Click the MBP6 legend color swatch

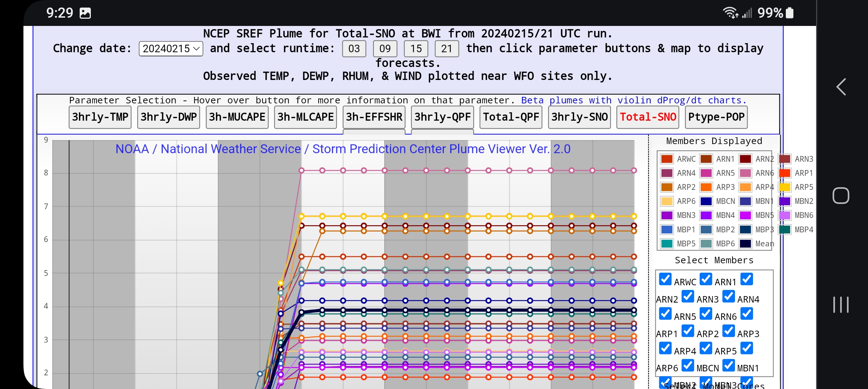pyautogui.click(x=706, y=243)
